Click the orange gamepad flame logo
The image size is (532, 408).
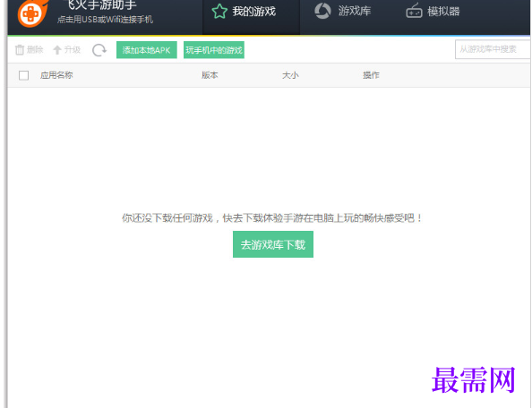click(x=32, y=13)
